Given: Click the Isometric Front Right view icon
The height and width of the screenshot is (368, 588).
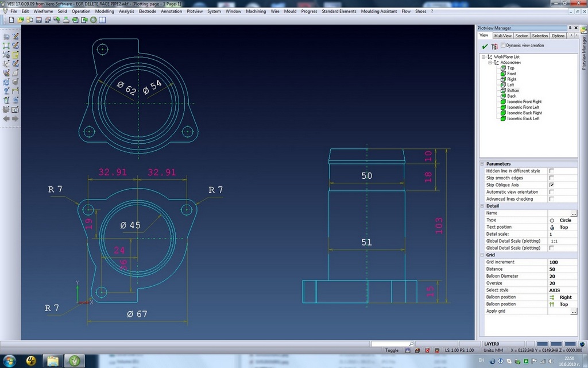Looking at the screenshot, I should click(503, 102).
